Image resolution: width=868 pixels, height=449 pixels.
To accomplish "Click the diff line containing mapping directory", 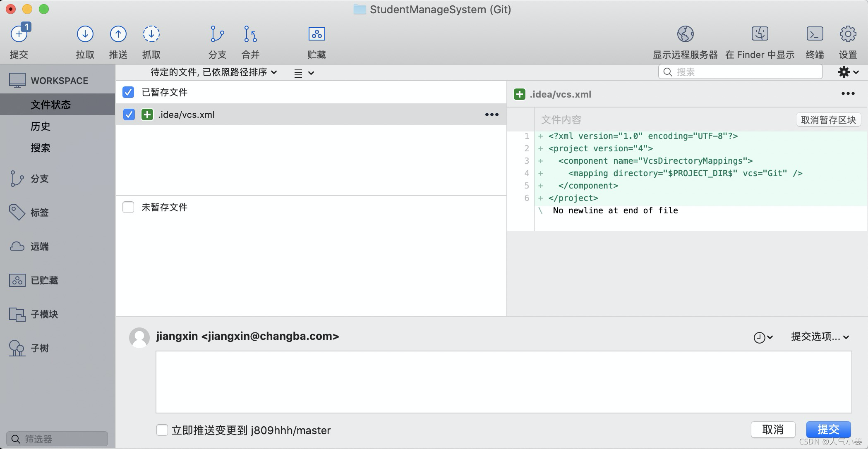I will [685, 173].
